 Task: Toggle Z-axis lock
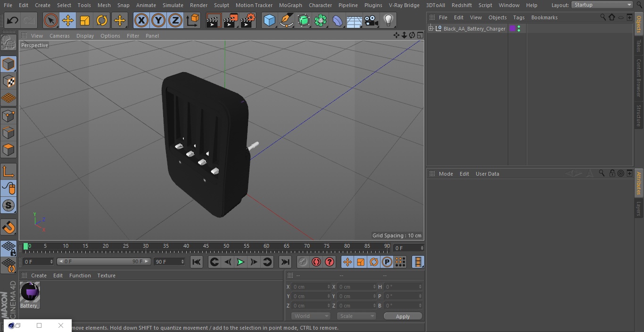(175, 21)
